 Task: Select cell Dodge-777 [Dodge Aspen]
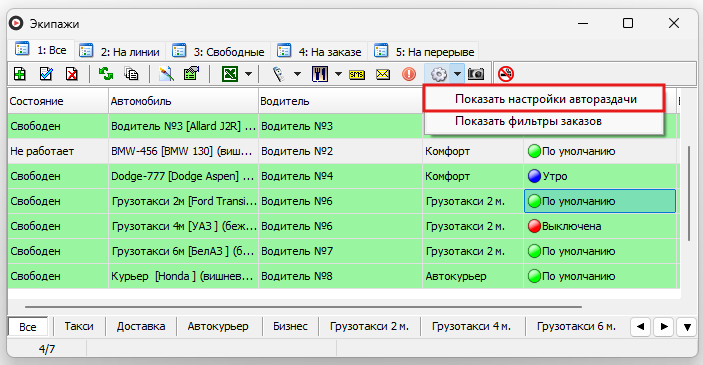(183, 176)
